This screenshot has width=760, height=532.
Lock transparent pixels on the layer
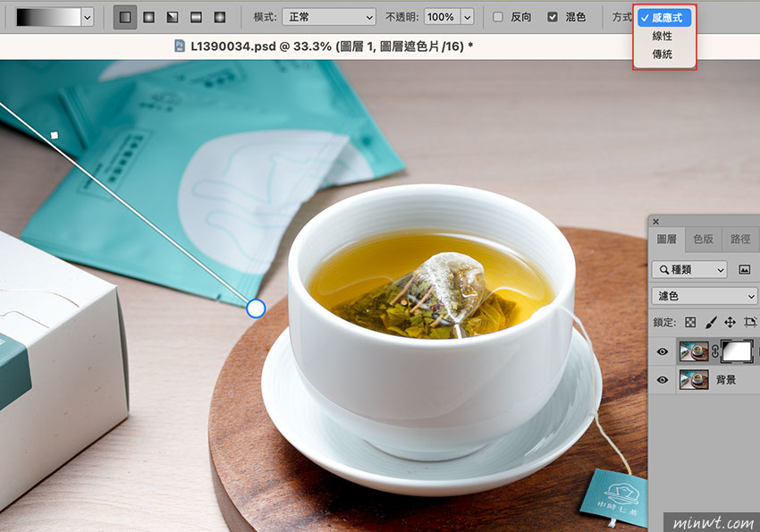(690, 322)
